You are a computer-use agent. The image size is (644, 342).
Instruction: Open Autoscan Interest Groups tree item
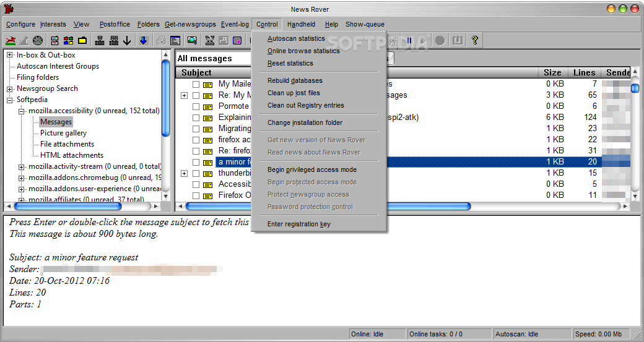click(x=58, y=66)
